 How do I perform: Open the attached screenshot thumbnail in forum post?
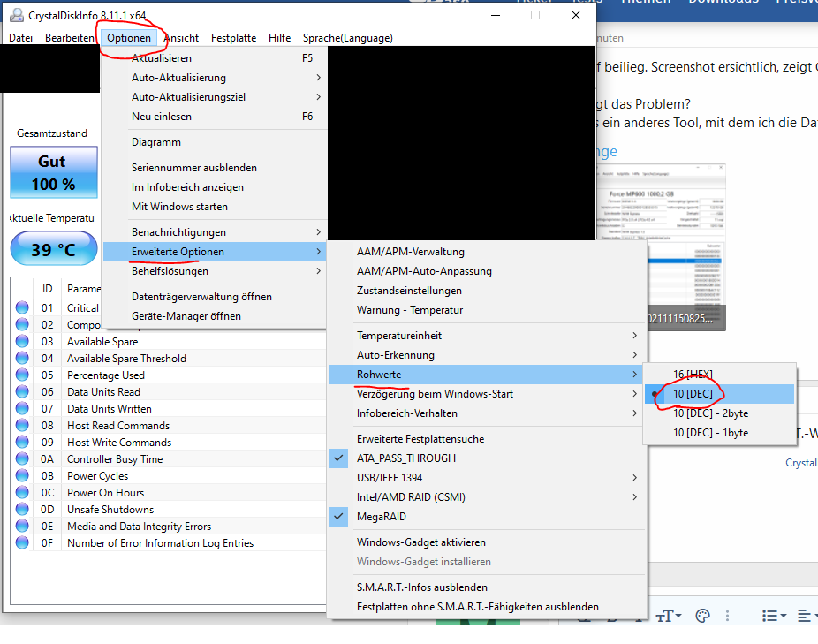[x=661, y=247]
